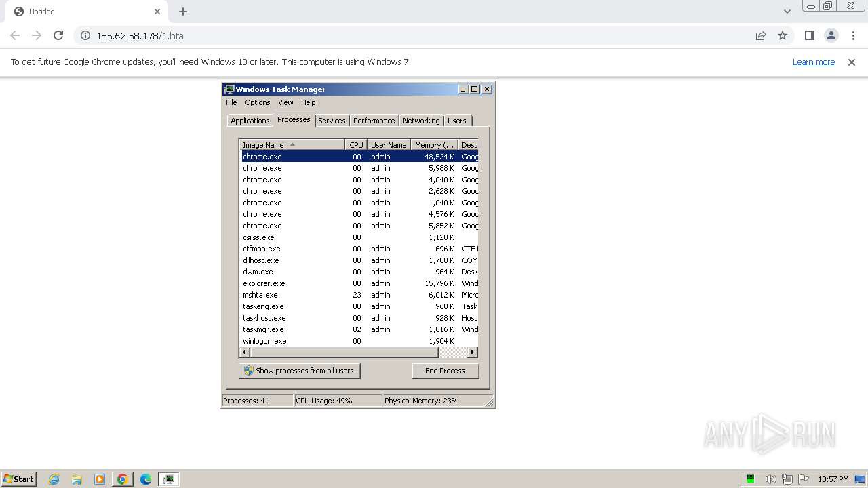Select the dllhost.exe process row
The height and width of the screenshot is (488, 868).
pyautogui.click(x=359, y=260)
